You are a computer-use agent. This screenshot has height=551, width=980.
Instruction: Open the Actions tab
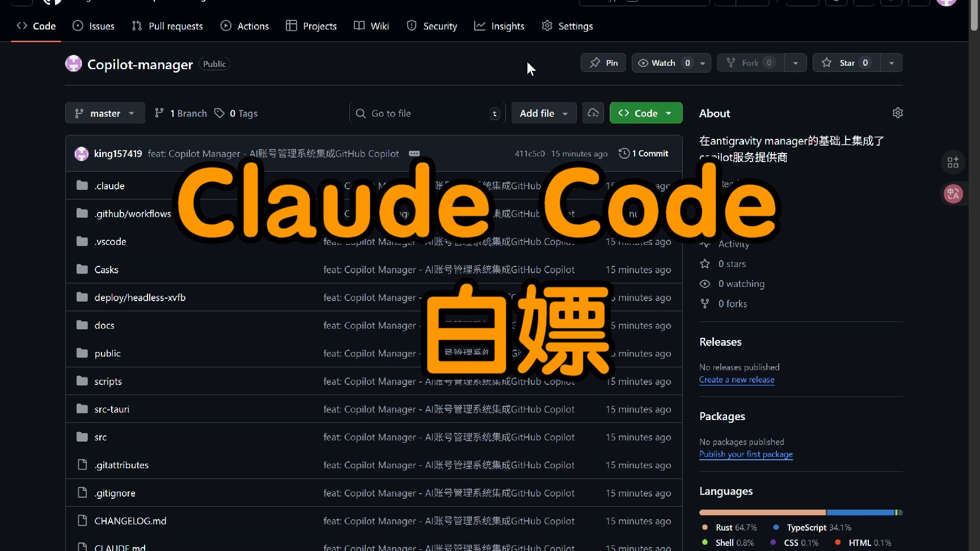coord(244,26)
